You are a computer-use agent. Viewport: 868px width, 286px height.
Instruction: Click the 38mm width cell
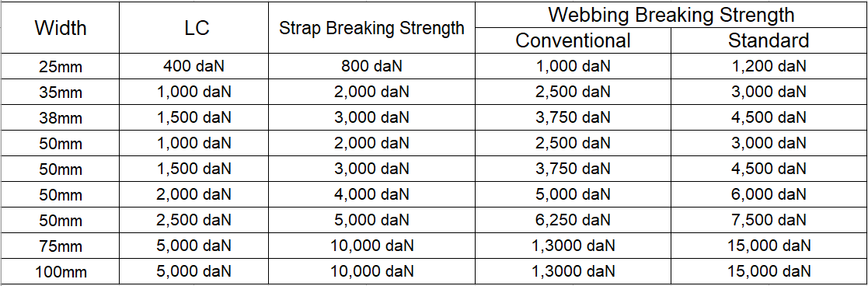click(61, 118)
